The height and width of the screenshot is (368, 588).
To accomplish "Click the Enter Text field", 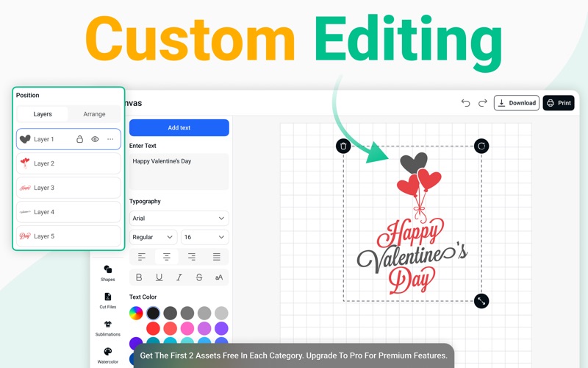I will click(179, 171).
